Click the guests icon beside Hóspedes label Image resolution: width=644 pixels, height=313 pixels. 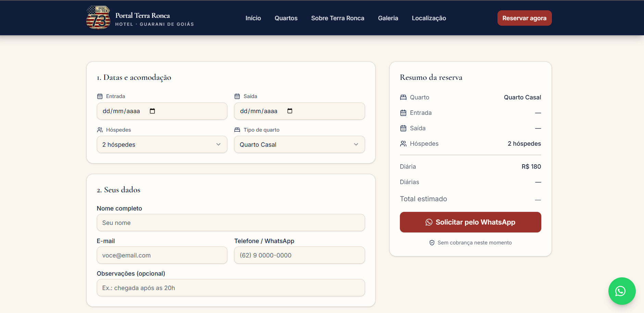click(x=100, y=130)
